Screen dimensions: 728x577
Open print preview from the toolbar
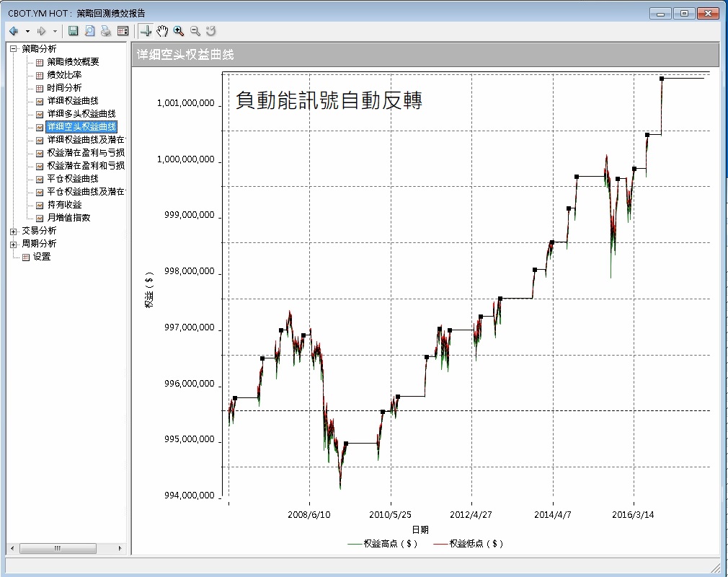(x=89, y=31)
